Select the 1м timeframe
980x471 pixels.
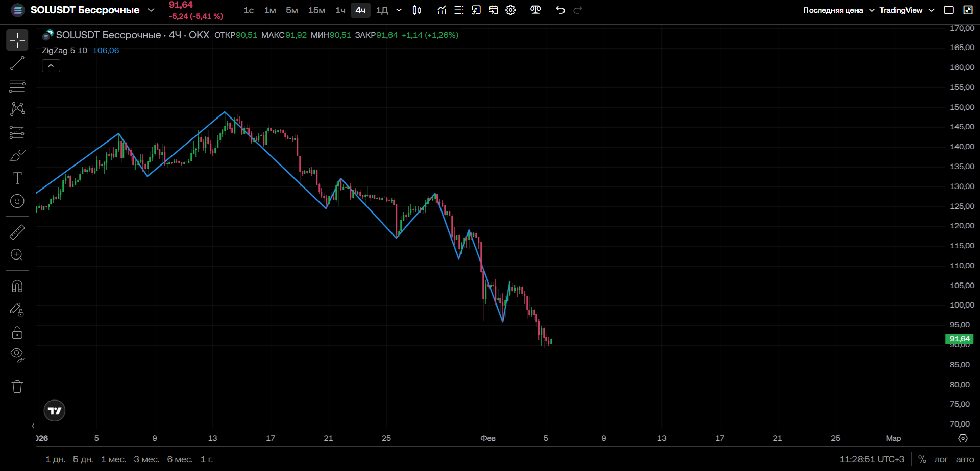pos(270,10)
